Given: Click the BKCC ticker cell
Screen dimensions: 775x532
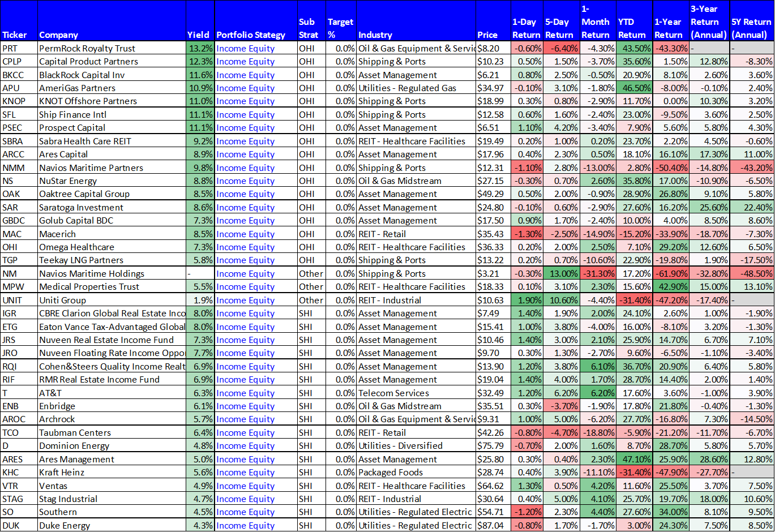Looking at the screenshot, I should 19,75.
